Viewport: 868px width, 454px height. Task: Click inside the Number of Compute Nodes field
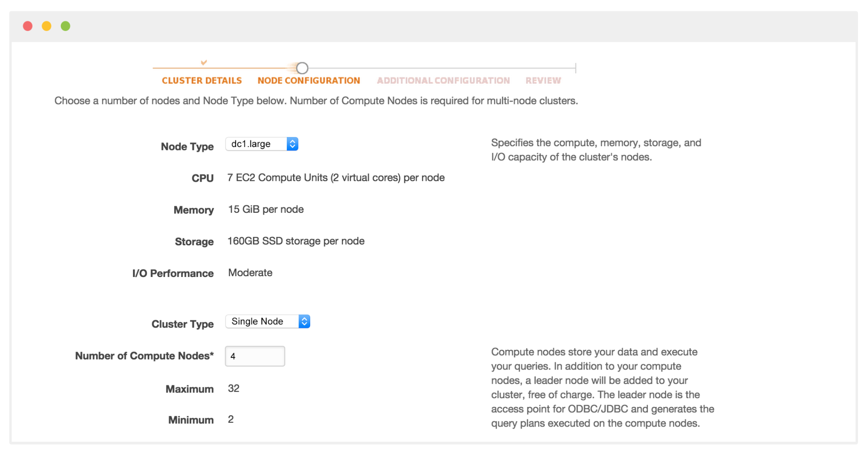[254, 356]
